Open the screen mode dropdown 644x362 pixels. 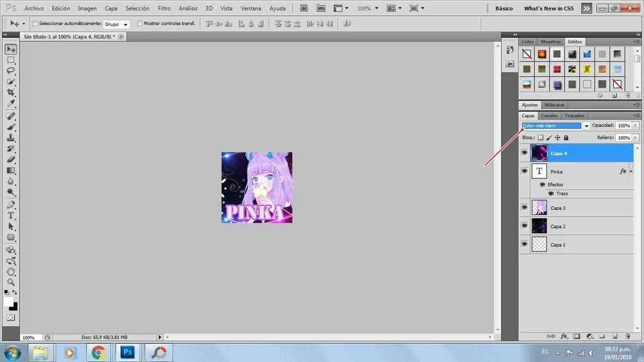tap(417, 8)
